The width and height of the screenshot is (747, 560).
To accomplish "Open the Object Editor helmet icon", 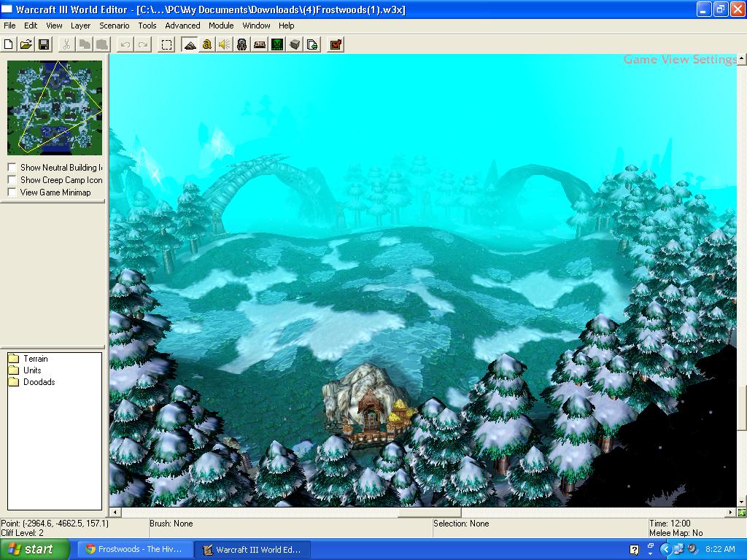I will click(x=242, y=44).
